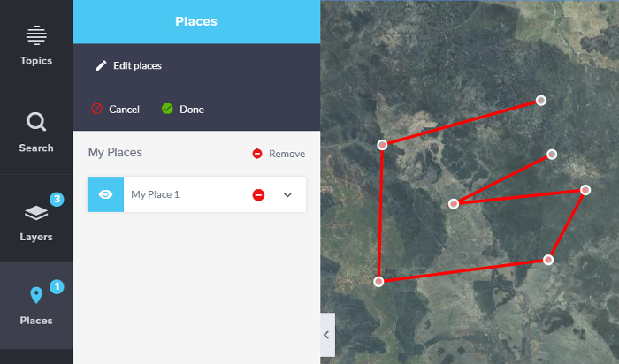Click the Edit places pencil icon

pyautogui.click(x=101, y=65)
